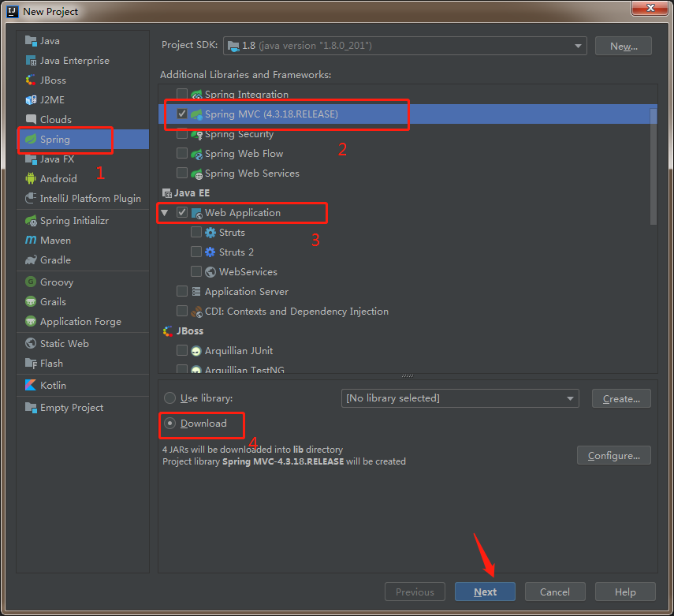Click the splitter handle below frameworks list
The width and height of the screenshot is (674, 616).
click(408, 376)
